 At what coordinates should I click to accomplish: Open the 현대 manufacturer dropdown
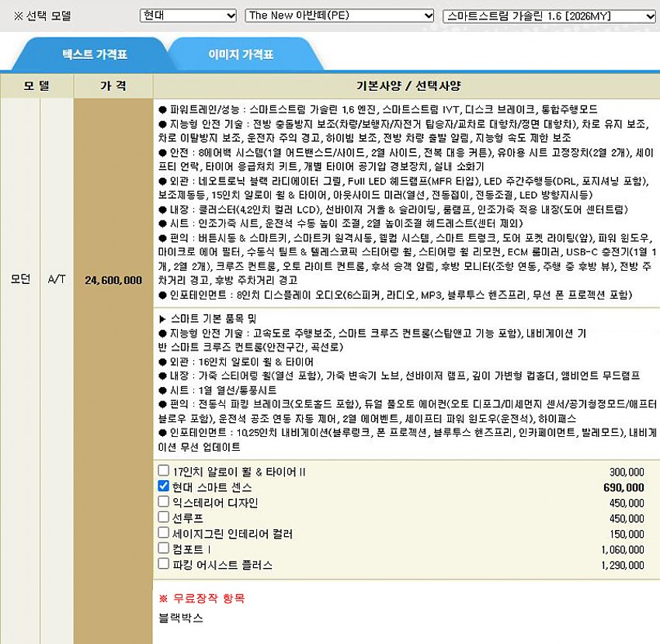[188, 16]
